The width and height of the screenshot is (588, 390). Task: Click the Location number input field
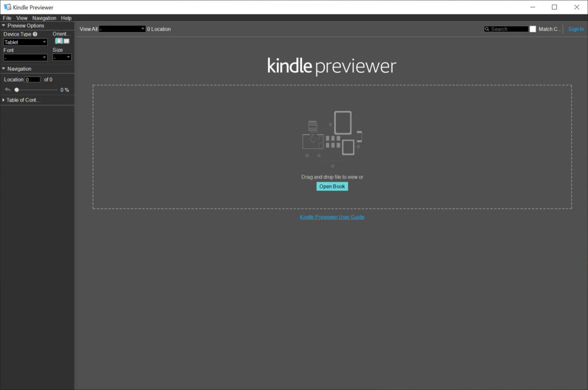tap(33, 79)
